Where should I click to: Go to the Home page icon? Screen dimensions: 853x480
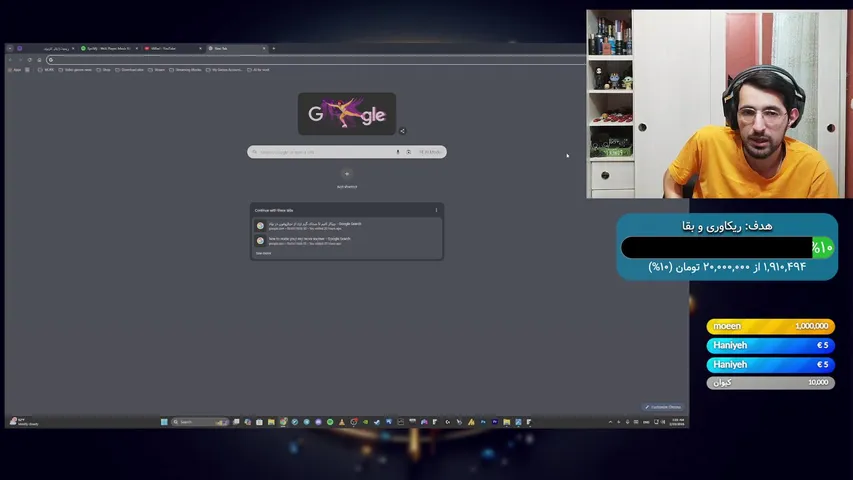(x=39, y=60)
